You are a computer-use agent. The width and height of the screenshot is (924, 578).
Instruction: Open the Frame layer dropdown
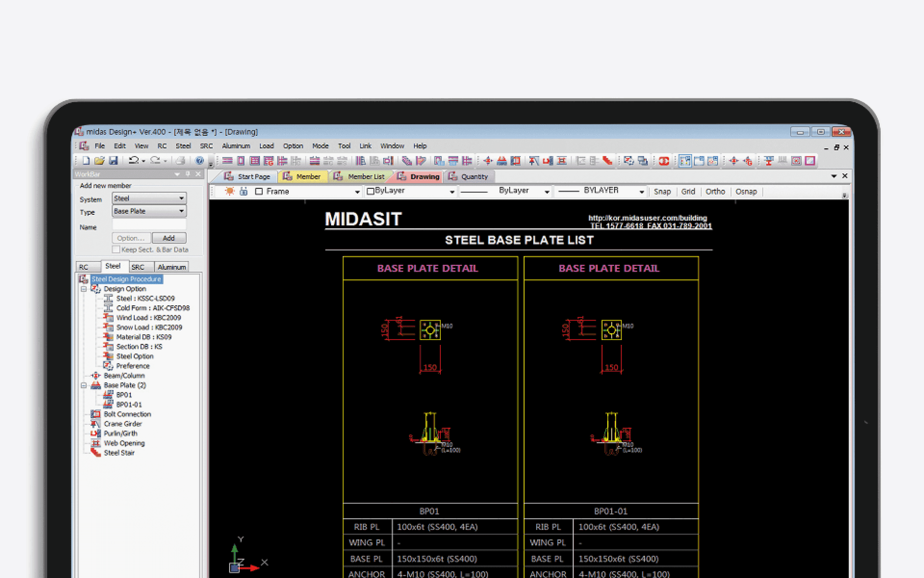coord(357,192)
